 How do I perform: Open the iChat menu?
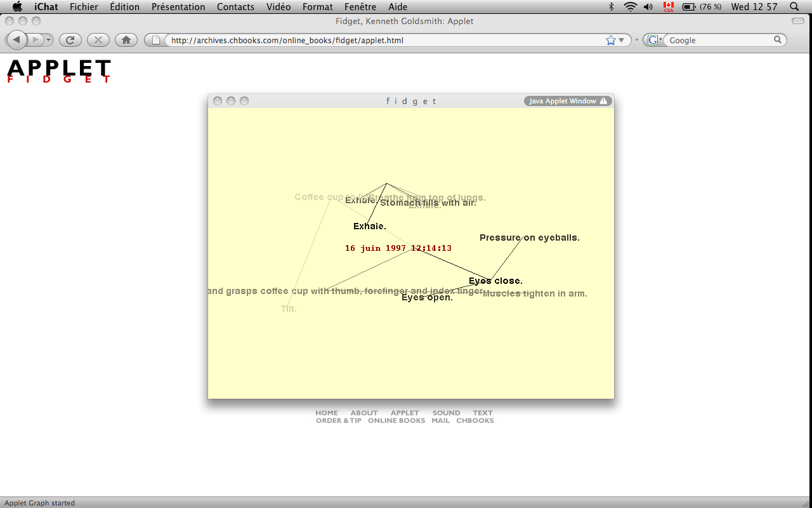click(x=46, y=7)
